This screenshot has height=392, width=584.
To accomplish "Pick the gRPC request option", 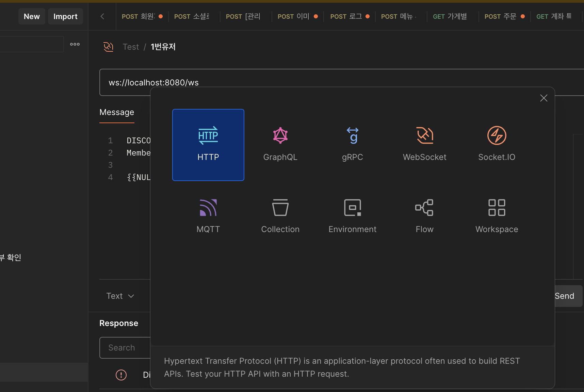I will [x=353, y=145].
